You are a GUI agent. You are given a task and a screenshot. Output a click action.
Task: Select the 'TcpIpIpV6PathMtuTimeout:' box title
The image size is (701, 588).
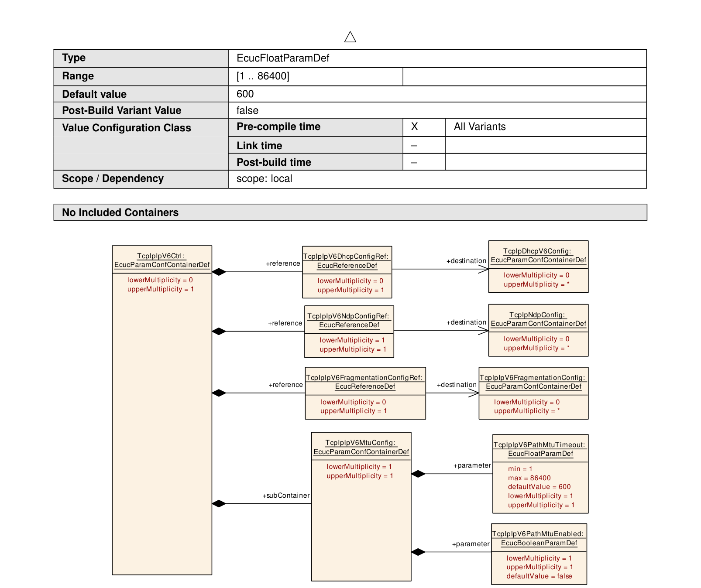click(539, 445)
